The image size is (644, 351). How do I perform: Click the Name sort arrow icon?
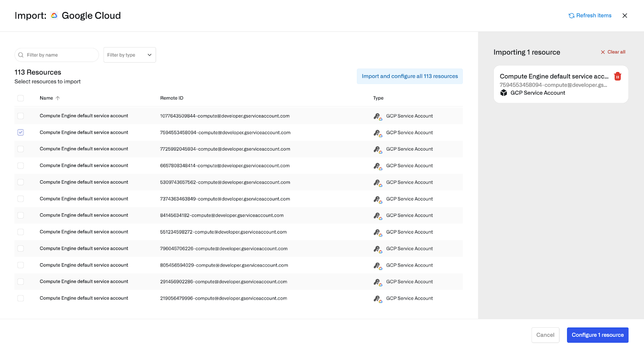point(58,98)
